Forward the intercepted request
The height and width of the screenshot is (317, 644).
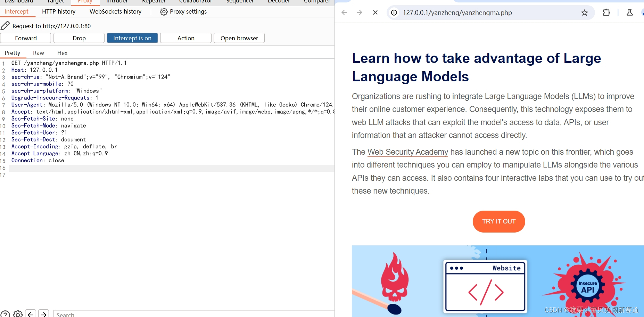[x=26, y=38]
